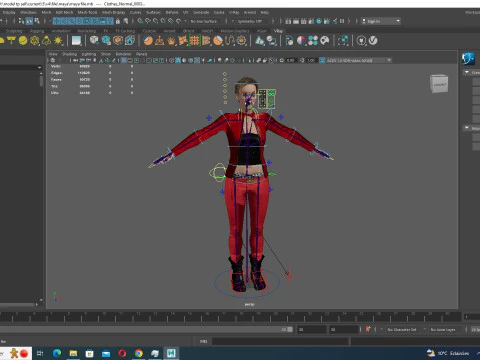Click the view cube in viewport

[x=439, y=83]
